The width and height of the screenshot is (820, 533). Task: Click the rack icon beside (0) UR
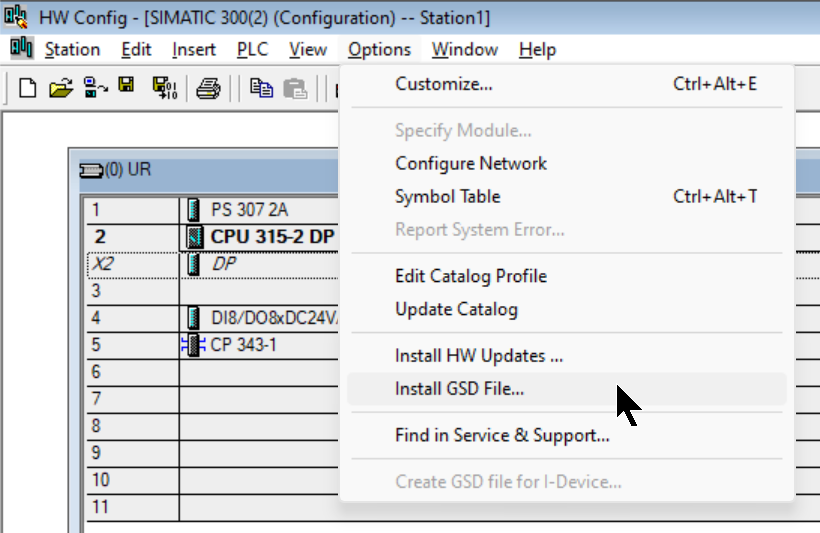[x=91, y=170]
